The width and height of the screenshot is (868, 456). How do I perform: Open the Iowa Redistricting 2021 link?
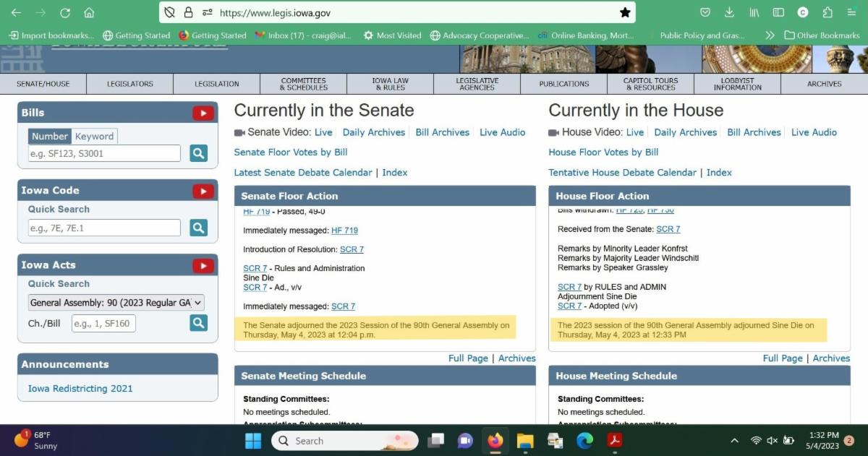pos(80,388)
